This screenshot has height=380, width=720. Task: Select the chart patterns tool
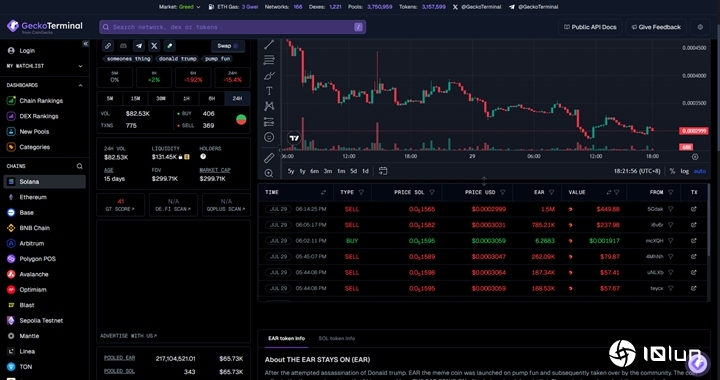(269, 106)
